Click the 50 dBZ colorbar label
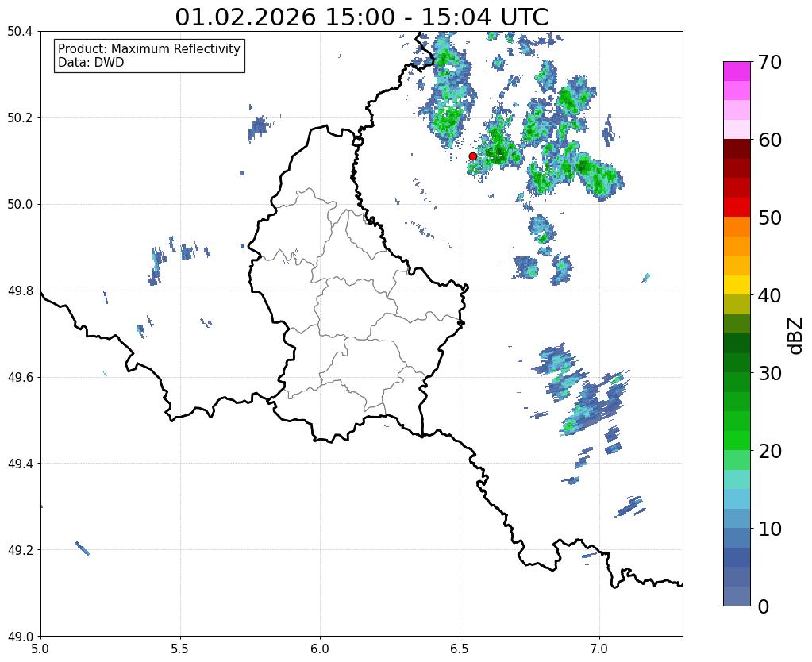 click(x=770, y=217)
